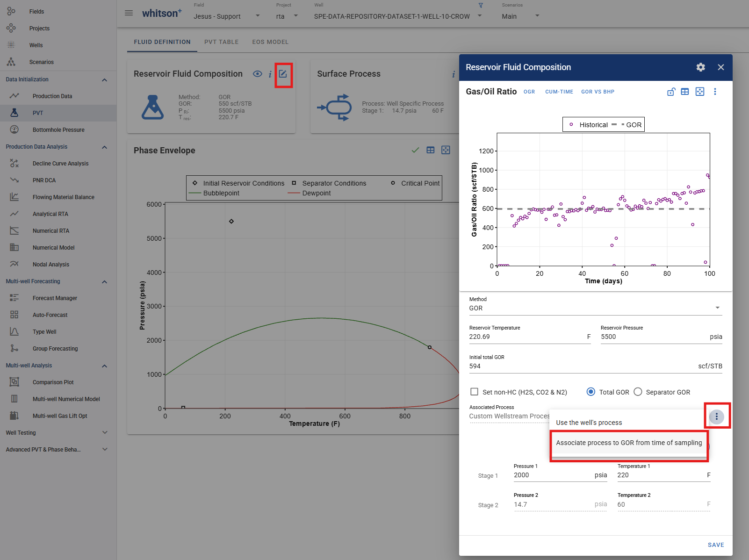The width and height of the screenshot is (749, 560).
Task: Collapse Production Data Analysis section
Action: (x=104, y=147)
